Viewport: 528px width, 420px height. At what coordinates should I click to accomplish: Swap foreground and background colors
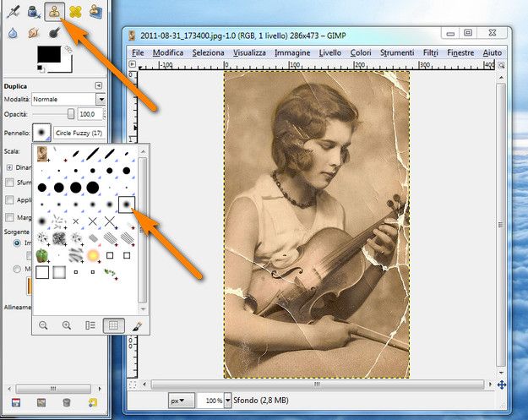coord(68,49)
